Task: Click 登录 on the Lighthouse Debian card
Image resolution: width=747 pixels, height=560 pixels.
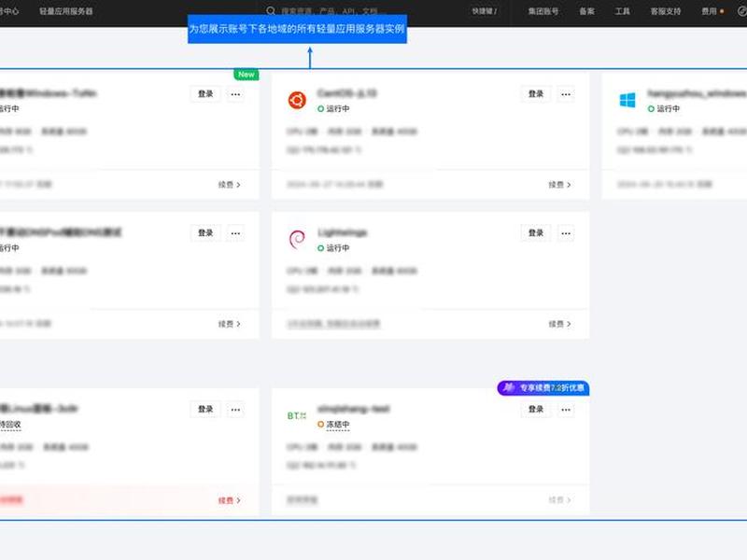Action: click(536, 232)
